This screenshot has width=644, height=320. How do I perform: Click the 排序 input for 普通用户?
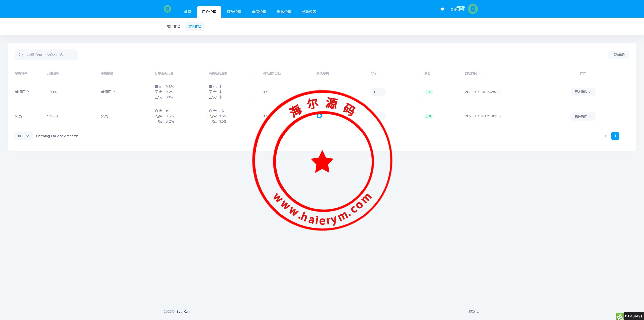click(378, 92)
